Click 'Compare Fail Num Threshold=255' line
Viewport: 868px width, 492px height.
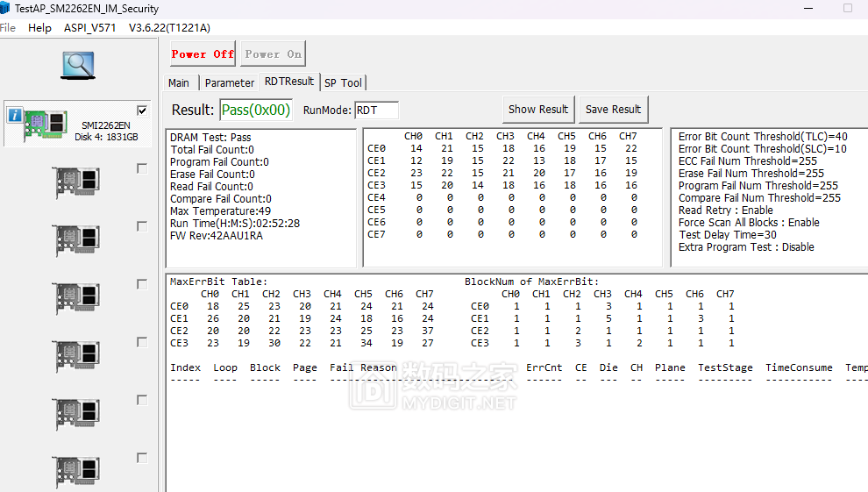pyautogui.click(x=759, y=197)
